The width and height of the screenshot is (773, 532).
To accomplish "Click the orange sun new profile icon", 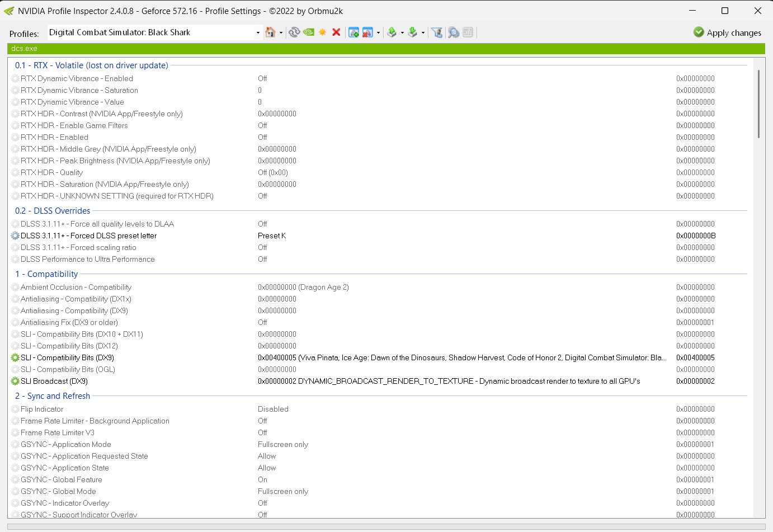I will (x=322, y=32).
